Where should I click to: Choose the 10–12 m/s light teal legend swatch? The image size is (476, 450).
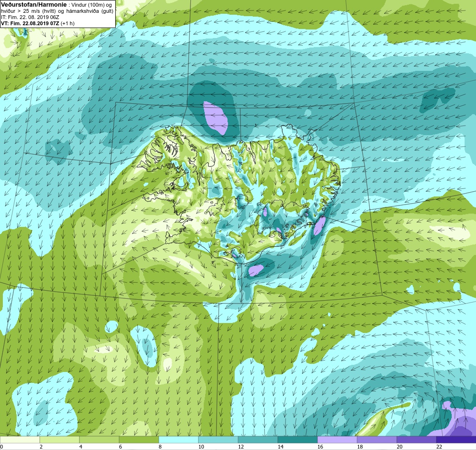coord(218,440)
